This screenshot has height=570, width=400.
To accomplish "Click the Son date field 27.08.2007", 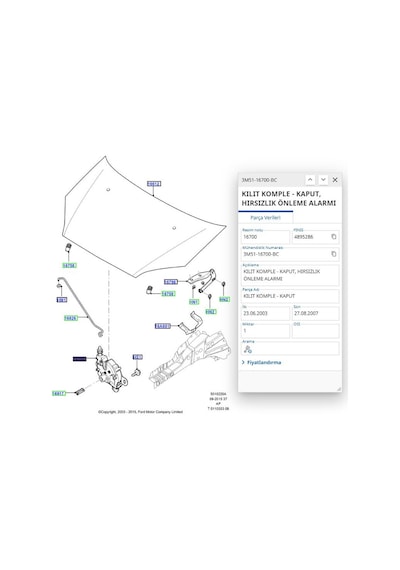I will click(x=316, y=313).
